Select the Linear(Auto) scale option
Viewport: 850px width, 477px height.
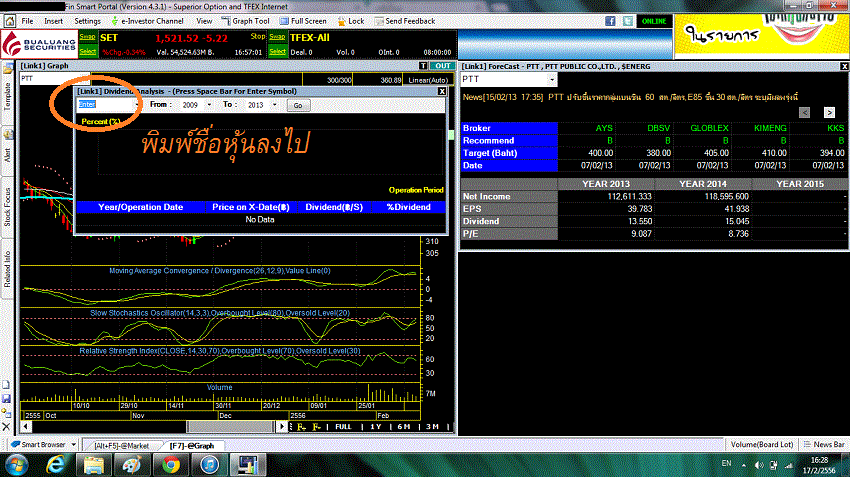click(428, 80)
